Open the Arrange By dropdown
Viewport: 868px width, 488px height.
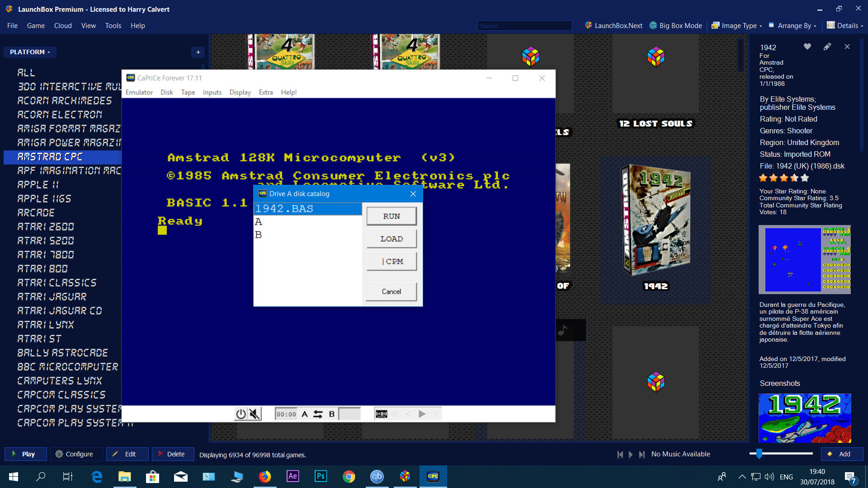point(792,26)
